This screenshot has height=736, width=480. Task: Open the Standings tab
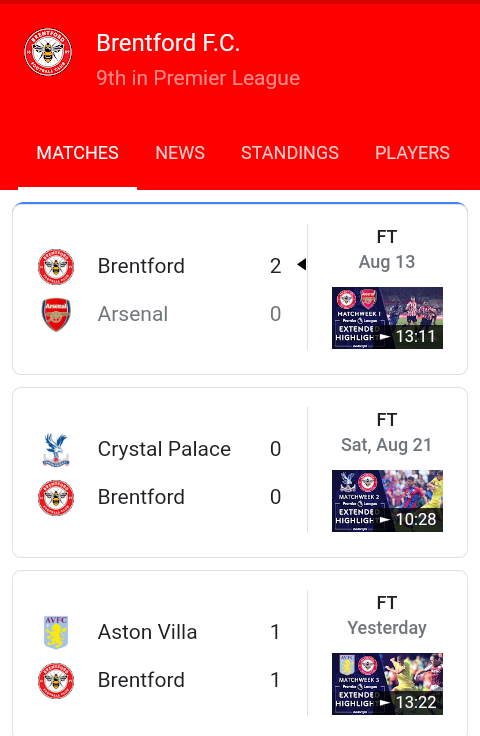pos(290,153)
